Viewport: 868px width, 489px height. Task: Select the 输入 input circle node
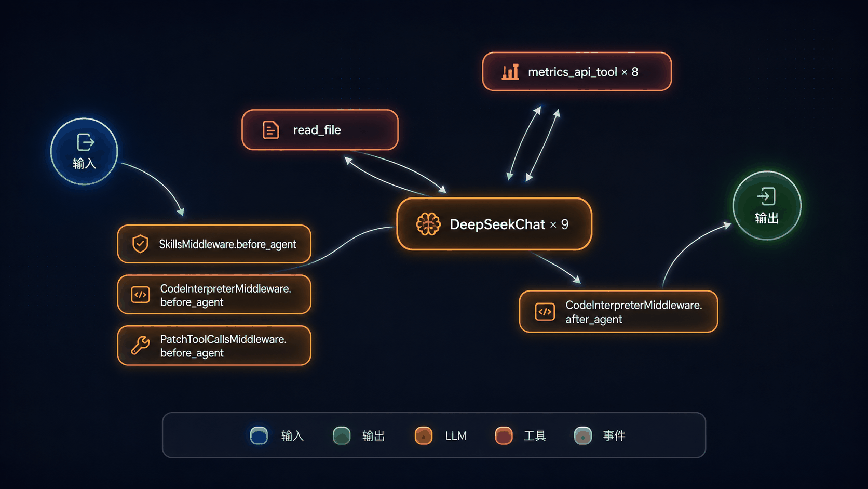(84, 151)
